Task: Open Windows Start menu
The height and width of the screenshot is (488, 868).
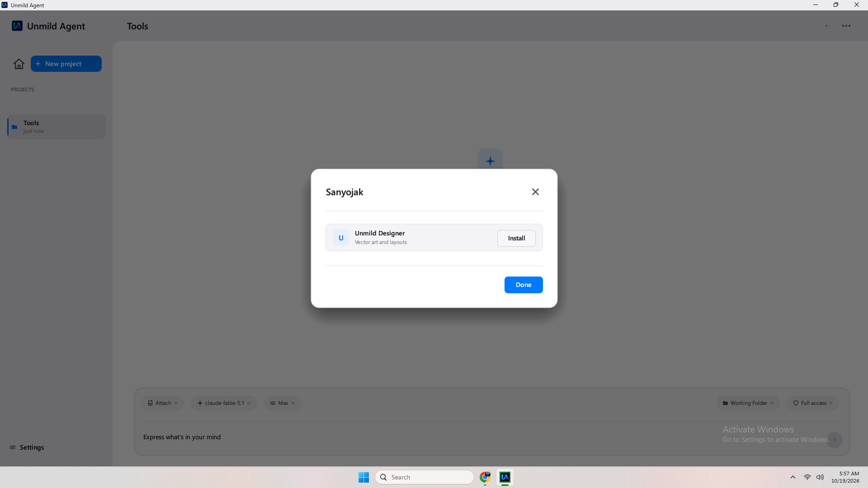Action: 363,477
